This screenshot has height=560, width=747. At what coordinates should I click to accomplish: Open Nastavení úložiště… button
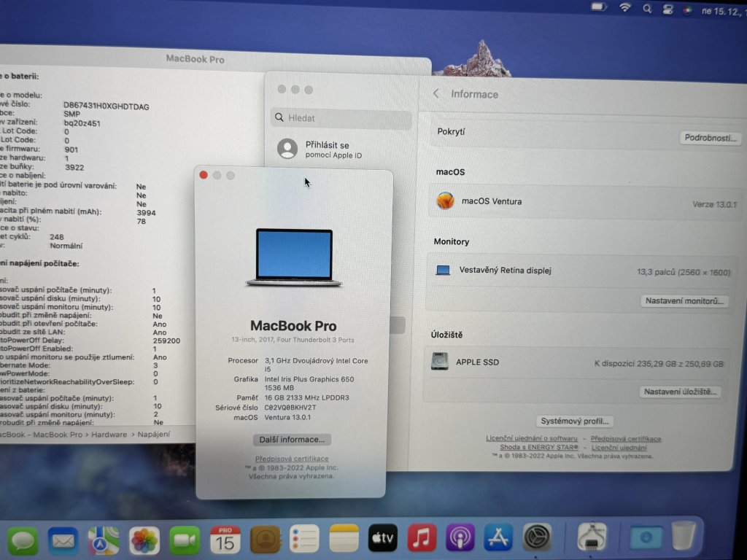coord(680,392)
